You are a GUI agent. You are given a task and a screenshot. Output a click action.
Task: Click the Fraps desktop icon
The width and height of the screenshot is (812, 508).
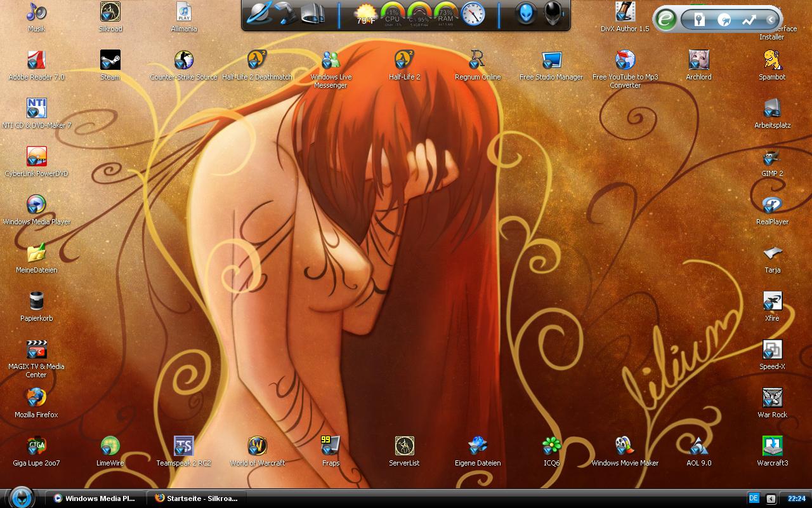pyautogui.click(x=331, y=446)
